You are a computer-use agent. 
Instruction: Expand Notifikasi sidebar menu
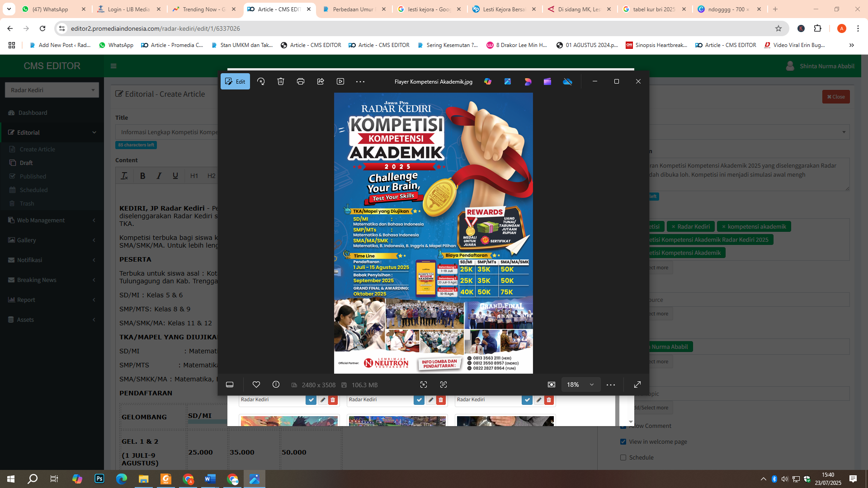point(52,260)
